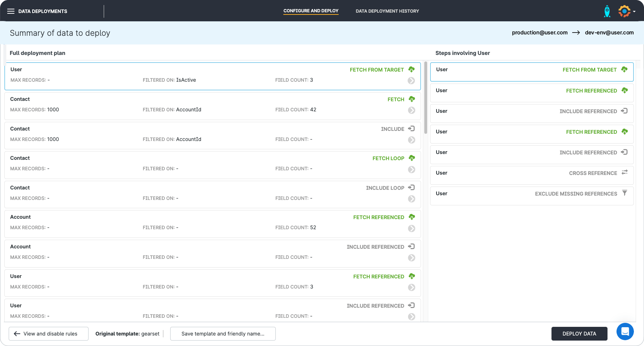Switch to Data Deployment History tab
This screenshot has width=644, height=346.
pos(387,11)
